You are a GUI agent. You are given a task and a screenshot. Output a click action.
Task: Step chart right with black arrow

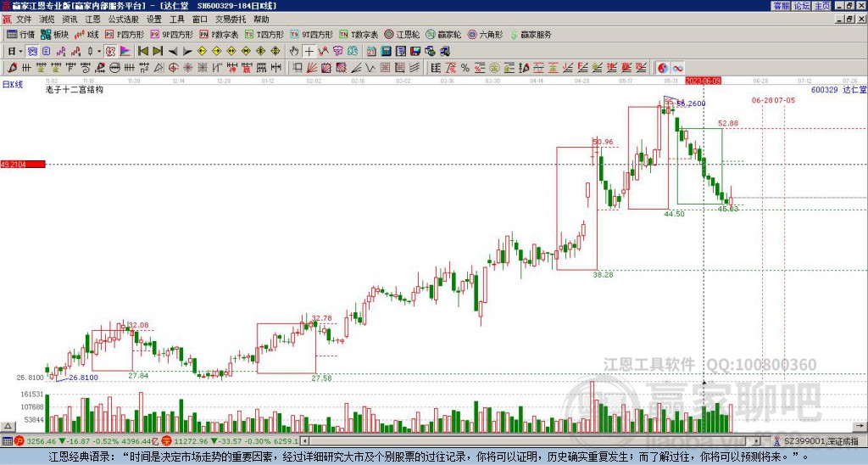coord(187,51)
